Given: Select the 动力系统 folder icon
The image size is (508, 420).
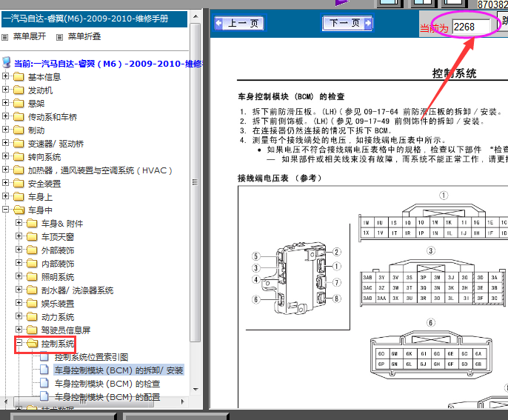Looking at the screenshot, I should pos(32,316).
